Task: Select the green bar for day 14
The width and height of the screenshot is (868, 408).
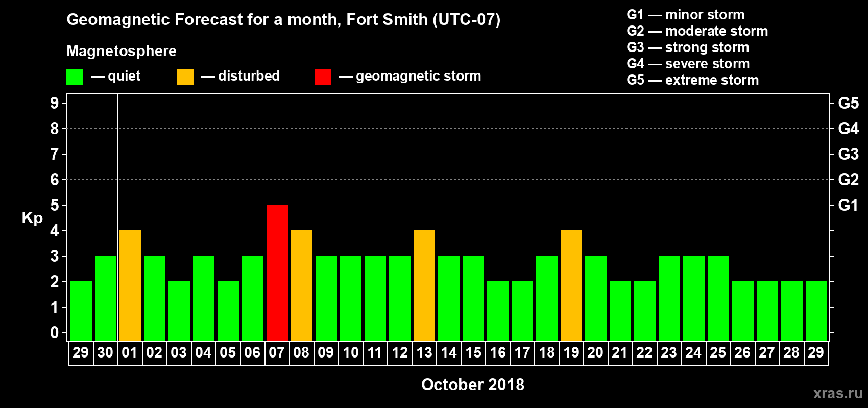Action: [449, 298]
